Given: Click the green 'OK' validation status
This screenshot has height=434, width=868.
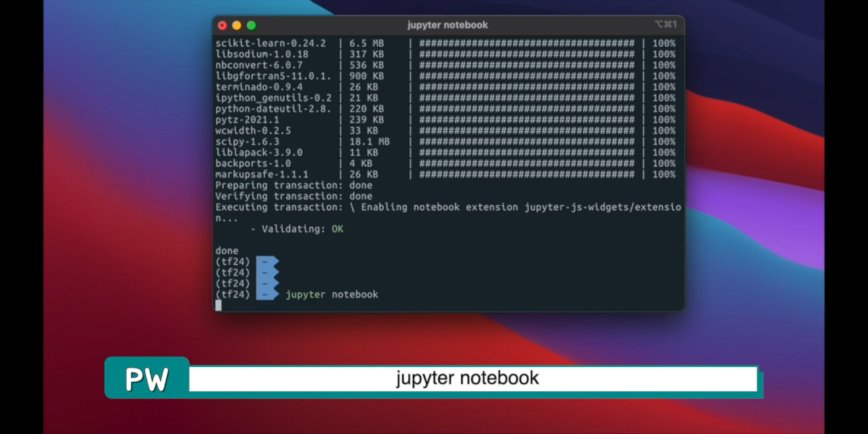Looking at the screenshot, I should (337, 229).
